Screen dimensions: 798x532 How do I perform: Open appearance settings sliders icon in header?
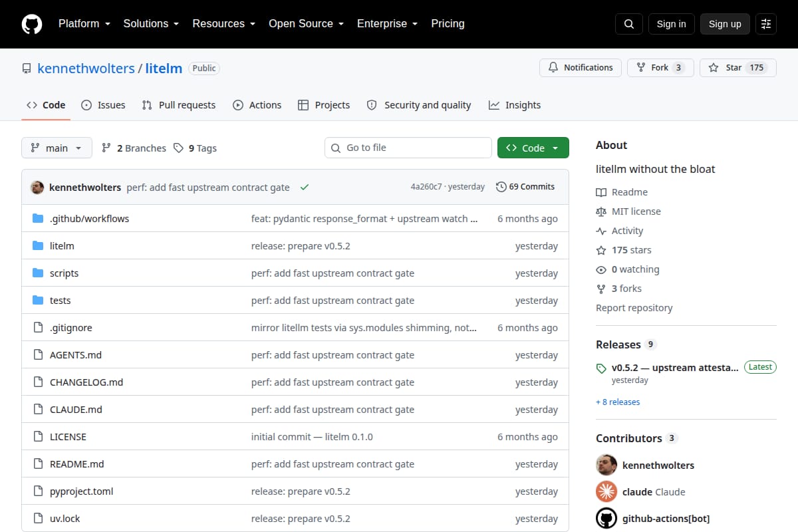click(x=766, y=24)
